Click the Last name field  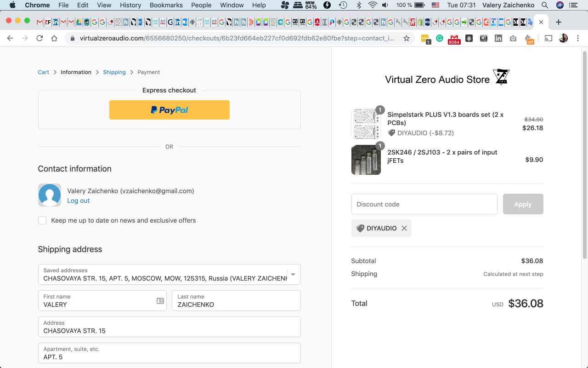tap(236, 301)
